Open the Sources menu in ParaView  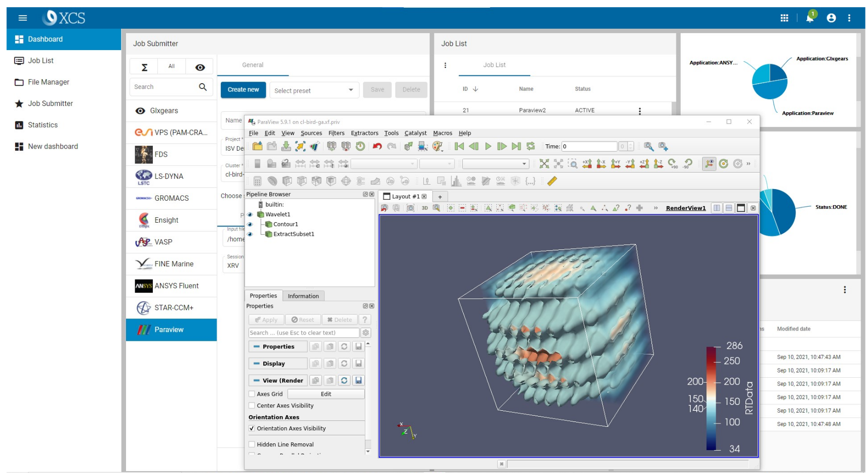(311, 133)
